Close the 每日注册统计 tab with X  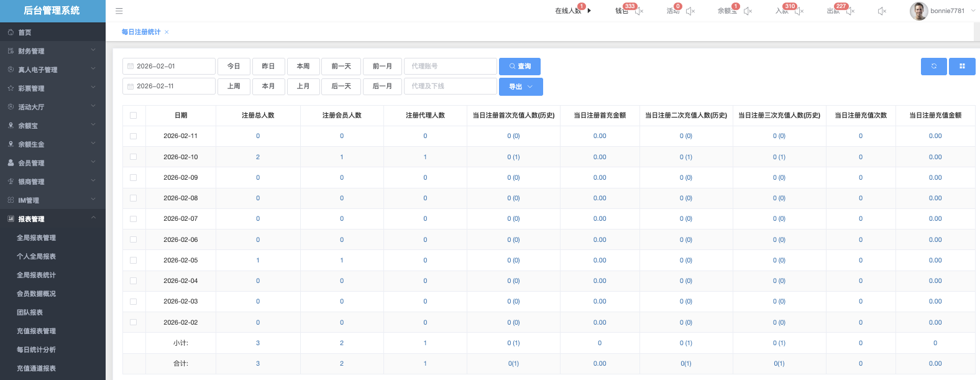click(x=167, y=32)
